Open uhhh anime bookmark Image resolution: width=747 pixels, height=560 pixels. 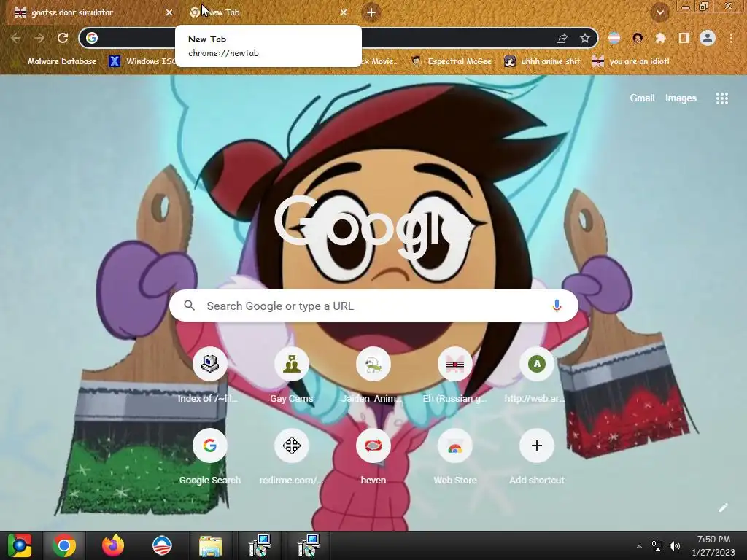tap(542, 61)
